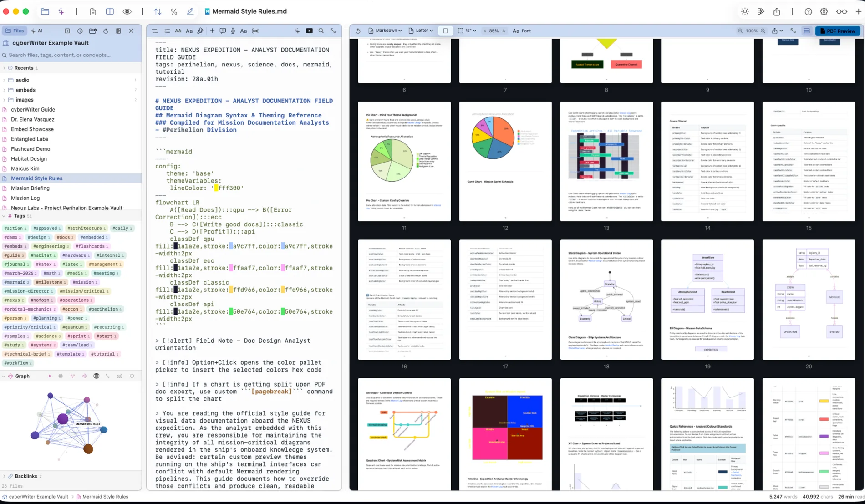
Task: Open the Markdown format dropdown
Action: point(385,31)
